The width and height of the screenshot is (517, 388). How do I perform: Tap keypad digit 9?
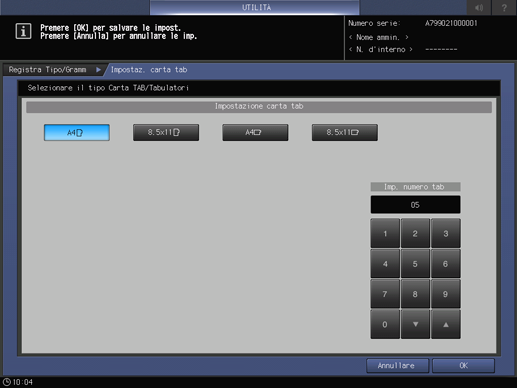[x=446, y=294]
